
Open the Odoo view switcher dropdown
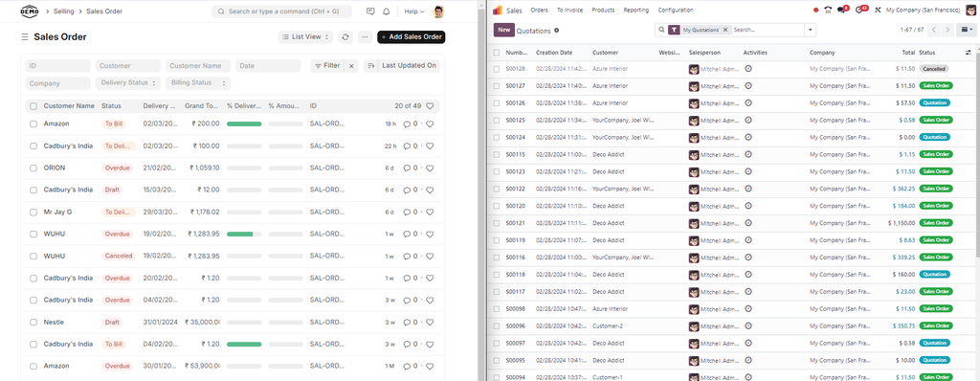[967, 30]
